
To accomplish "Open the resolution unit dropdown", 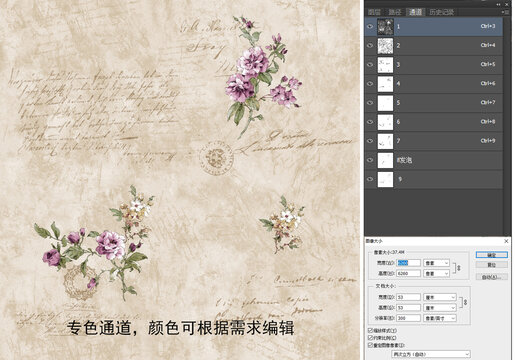I will (x=440, y=318).
